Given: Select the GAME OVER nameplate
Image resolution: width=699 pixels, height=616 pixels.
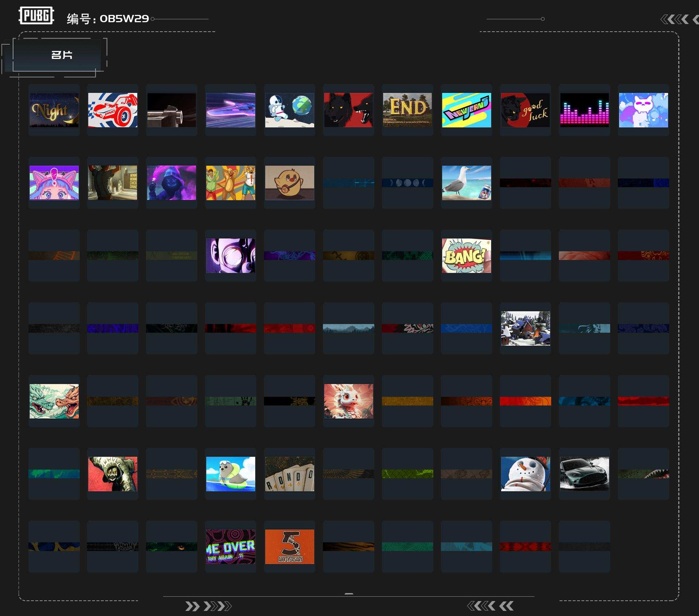Looking at the screenshot, I should pos(230,547).
